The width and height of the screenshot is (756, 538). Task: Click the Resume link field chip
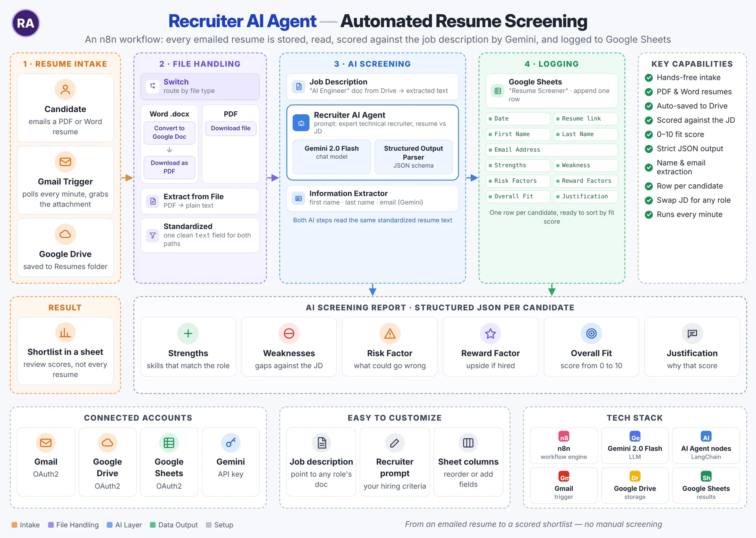tap(585, 119)
